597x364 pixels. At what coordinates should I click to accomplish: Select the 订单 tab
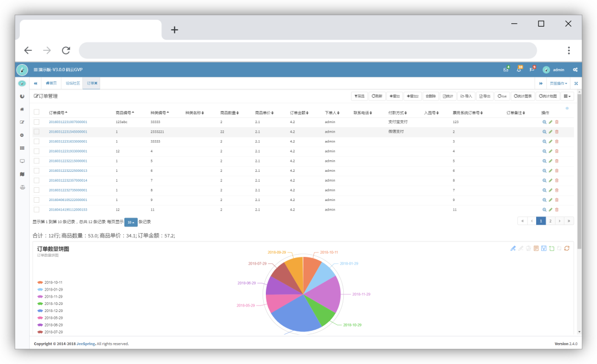[91, 83]
